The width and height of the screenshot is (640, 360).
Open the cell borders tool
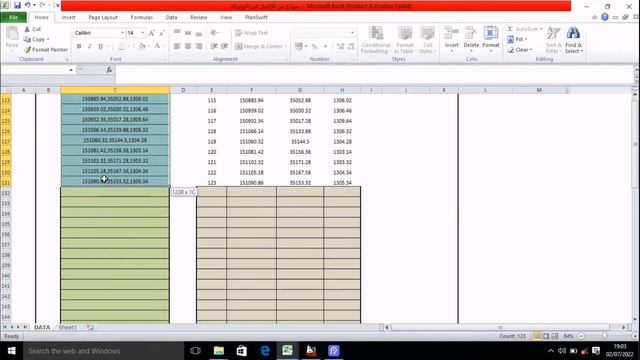121,46
